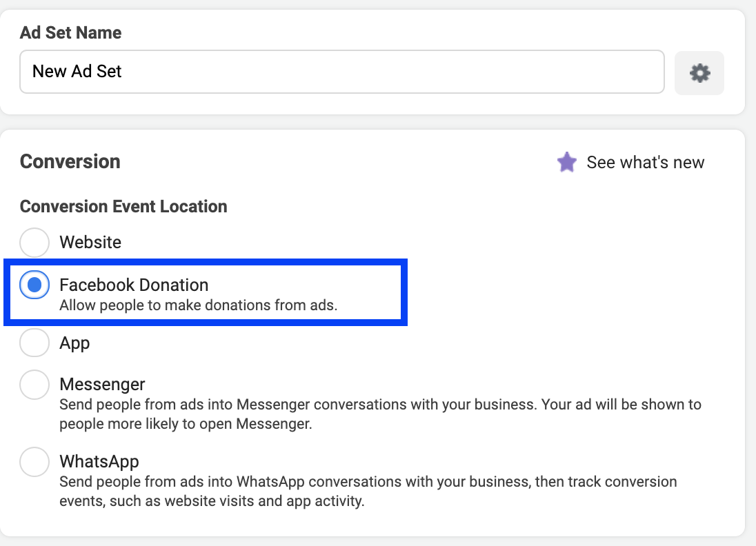The image size is (756, 546).
Task: Open the ad set name settings gear
Action: [699, 73]
